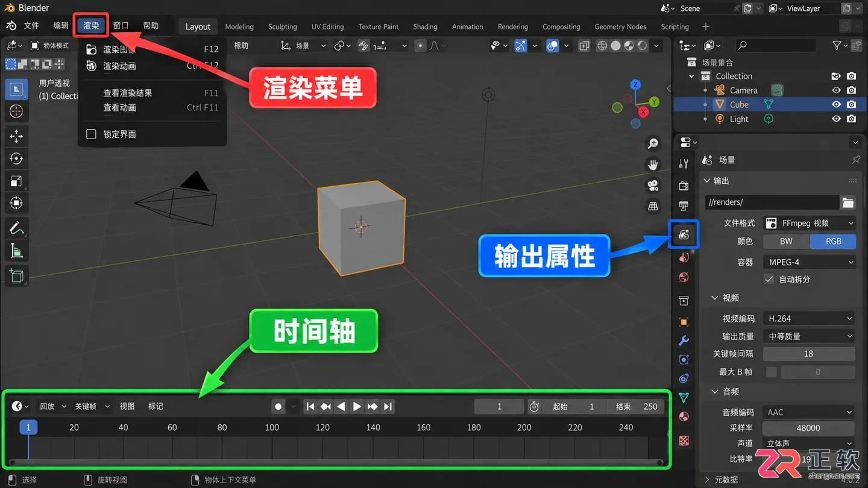Open the World properties tab
This screenshot has width=868, height=488.
pos(684,278)
